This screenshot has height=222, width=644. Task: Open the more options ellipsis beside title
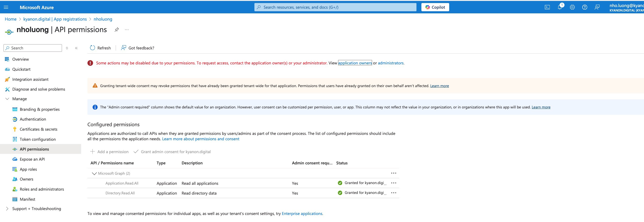(x=127, y=30)
